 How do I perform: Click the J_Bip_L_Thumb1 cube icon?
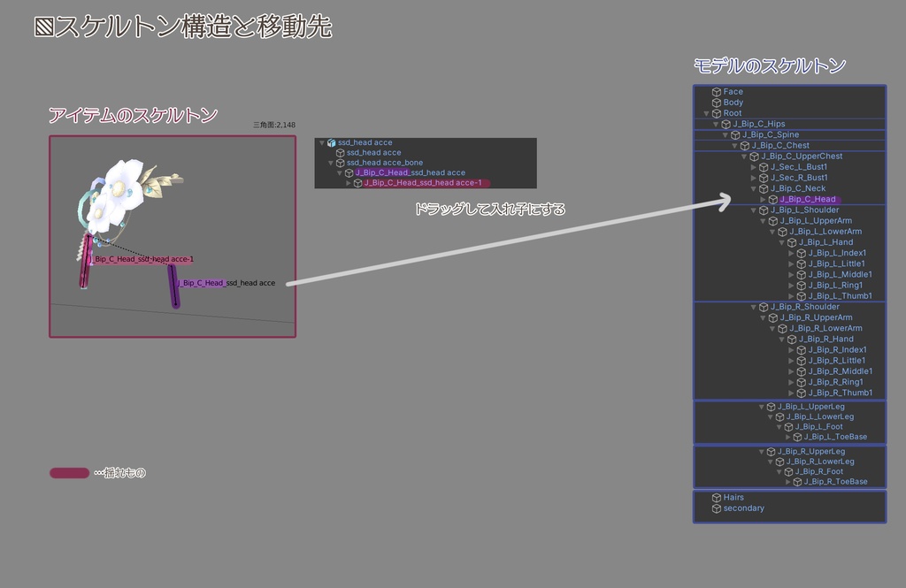point(802,296)
